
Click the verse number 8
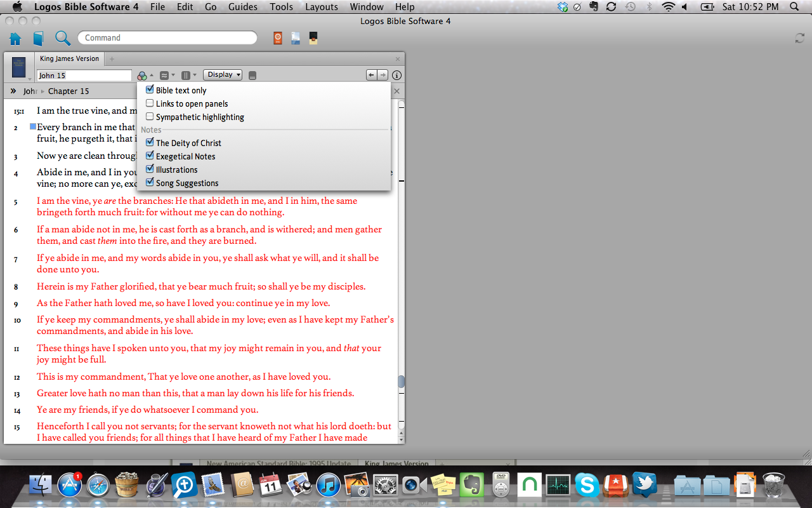[x=16, y=287]
